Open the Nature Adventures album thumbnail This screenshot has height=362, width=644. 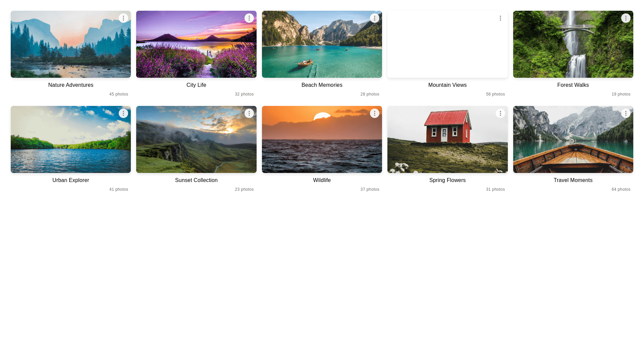[71, 44]
